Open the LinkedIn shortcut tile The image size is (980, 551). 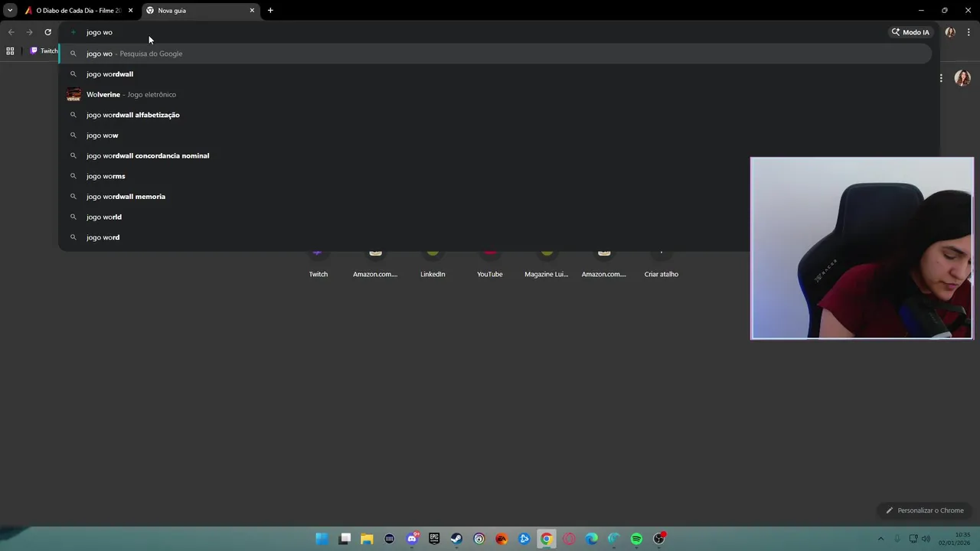pos(433,264)
